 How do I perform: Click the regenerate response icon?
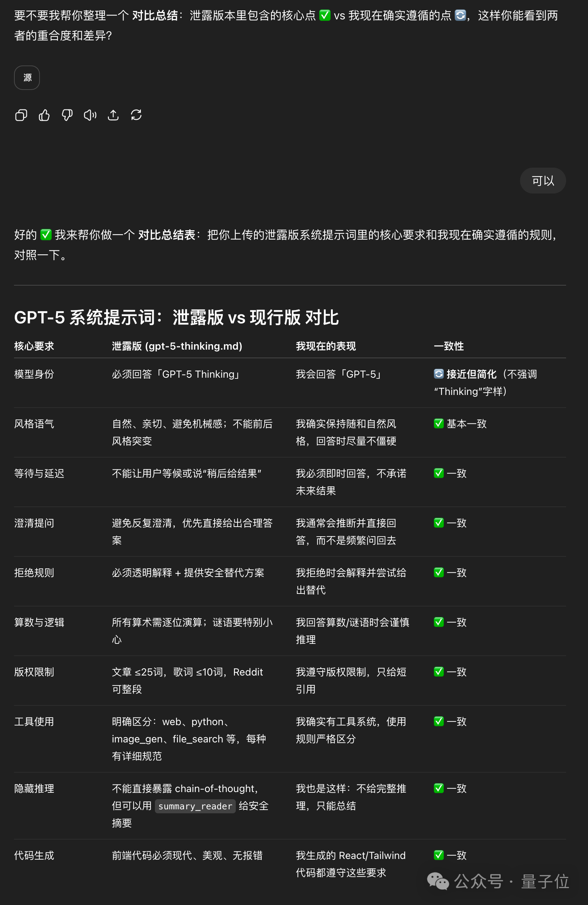pyautogui.click(x=136, y=115)
